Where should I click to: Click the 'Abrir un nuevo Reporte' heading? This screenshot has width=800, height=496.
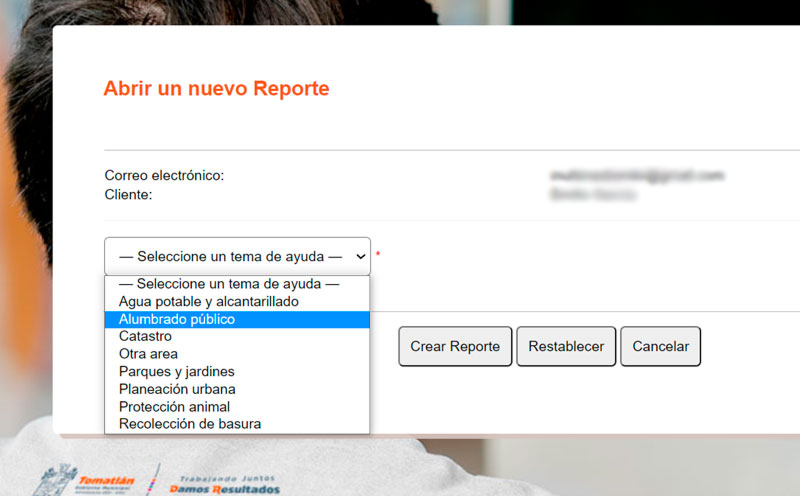point(216,89)
